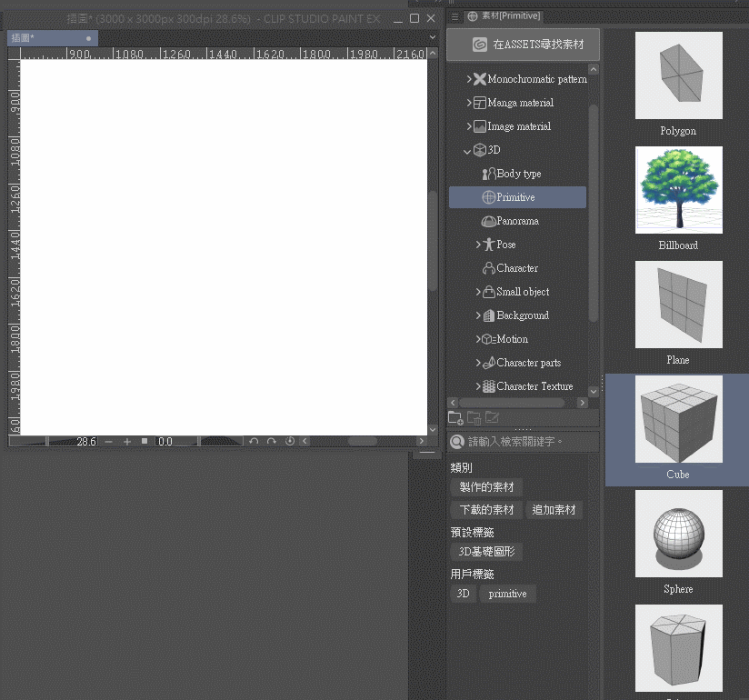
Task: Select the Character category
Action: (x=517, y=268)
